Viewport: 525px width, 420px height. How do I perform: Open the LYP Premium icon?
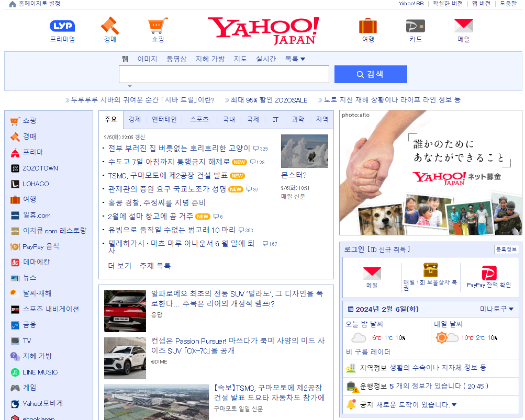pyautogui.click(x=62, y=26)
